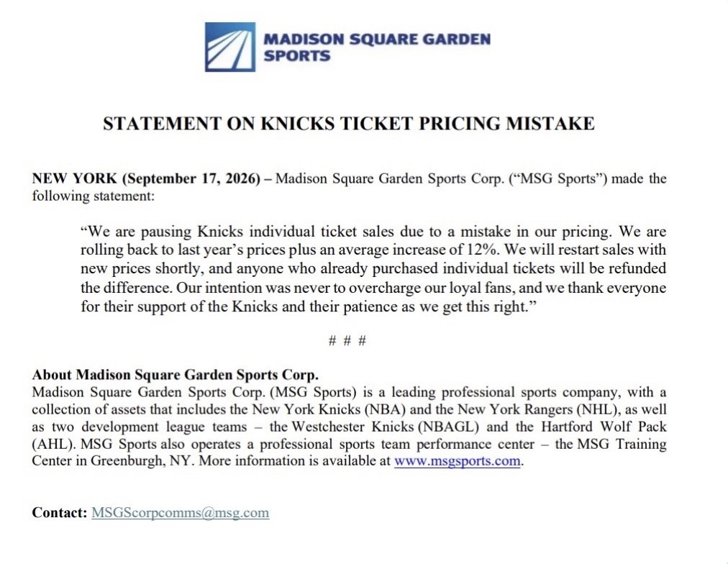The image size is (728, 564).
Task: Click the ### end-of-release marker
Action: tap(347, 341)
